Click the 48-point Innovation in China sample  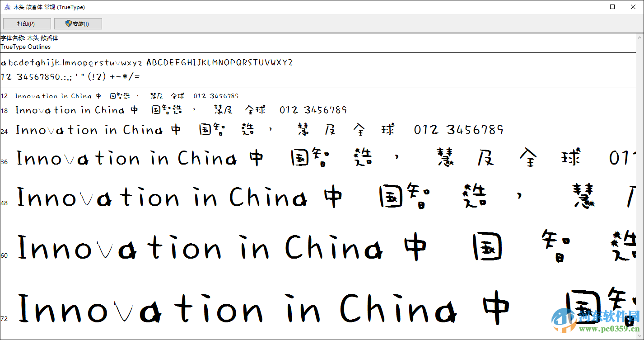(325, 197)
